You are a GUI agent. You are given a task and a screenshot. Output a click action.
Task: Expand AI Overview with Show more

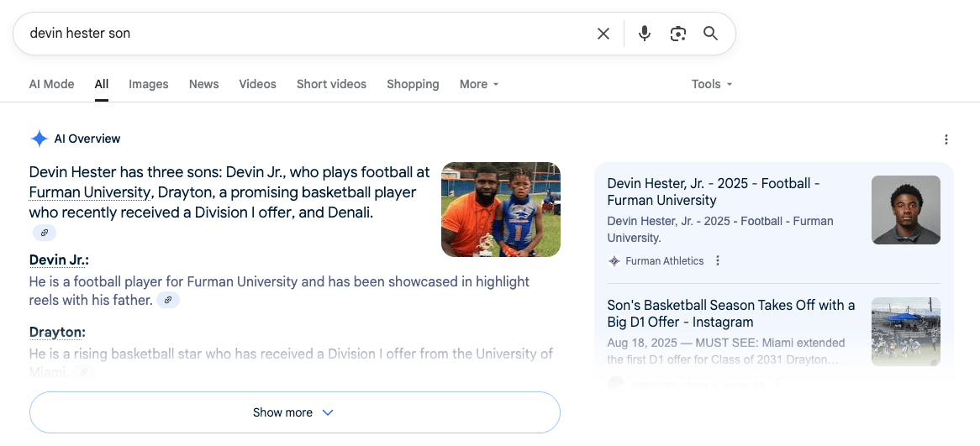pos(294,412)
